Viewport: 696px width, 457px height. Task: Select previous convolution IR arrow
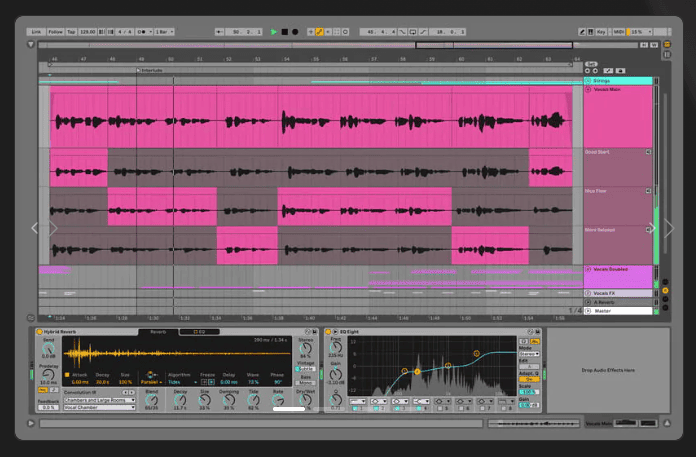pyautogui.click(x=126, y=392)
